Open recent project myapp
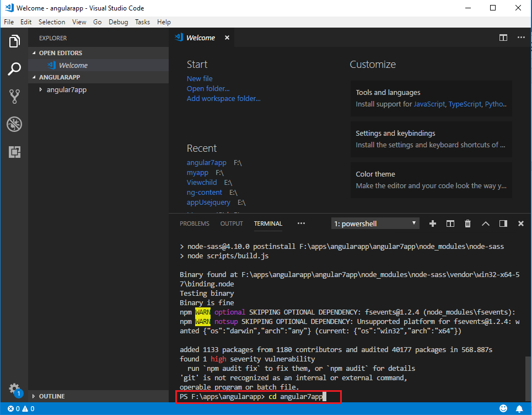Image resolution: width=532 pixels, height=415 pixels. click(x=197, y=173)
